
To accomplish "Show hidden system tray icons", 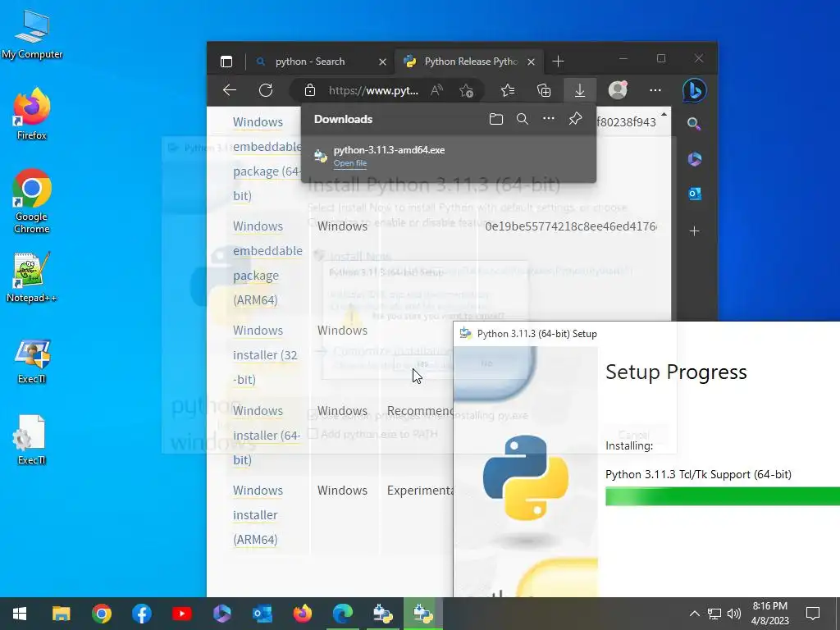I will [x=694, y=614].
